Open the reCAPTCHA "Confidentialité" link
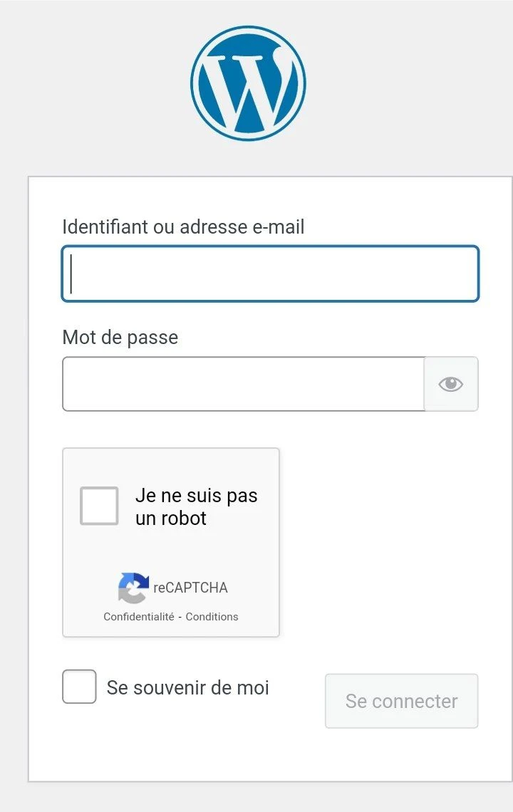The image size is (513, 812). pyautogui.click(x=139, y=617)
